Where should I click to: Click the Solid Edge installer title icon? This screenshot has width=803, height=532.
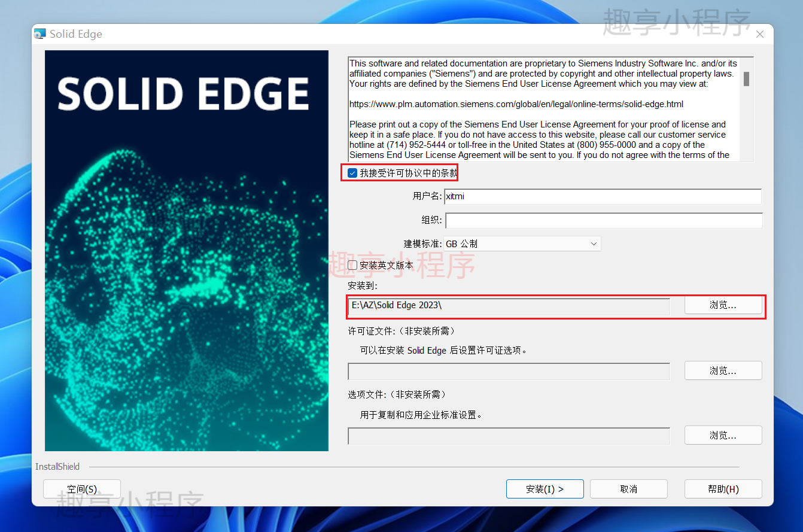tap(40, 34)
